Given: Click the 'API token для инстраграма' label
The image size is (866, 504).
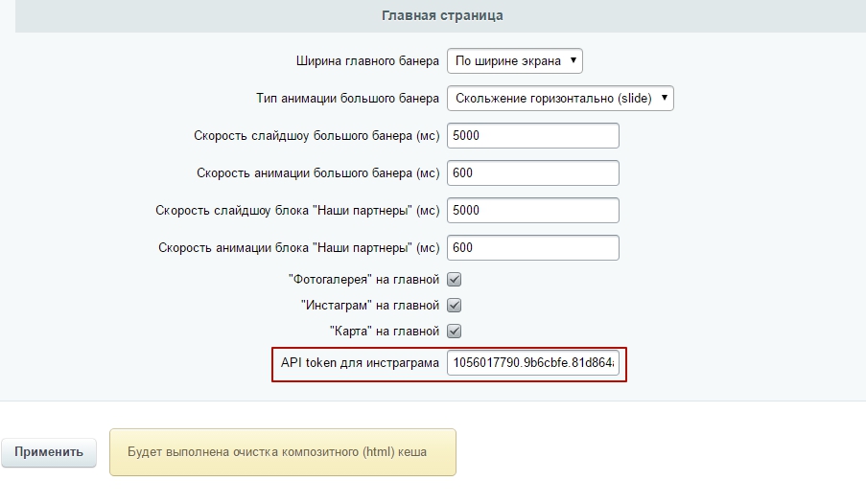Looking at the screenshot, I should [x=360, y=364].
